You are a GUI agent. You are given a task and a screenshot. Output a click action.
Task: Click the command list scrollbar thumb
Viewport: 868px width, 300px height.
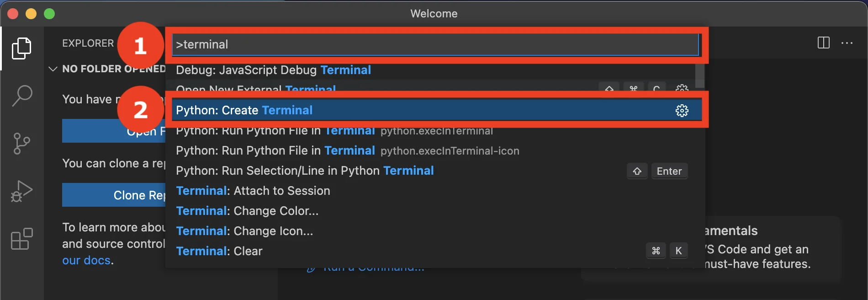(699, 75)
